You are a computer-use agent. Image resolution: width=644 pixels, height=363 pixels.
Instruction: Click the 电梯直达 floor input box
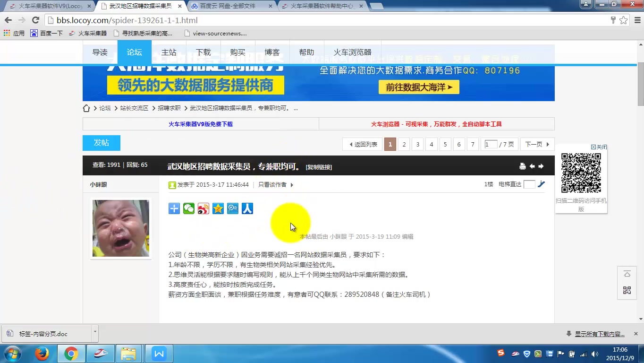(529, 184)
